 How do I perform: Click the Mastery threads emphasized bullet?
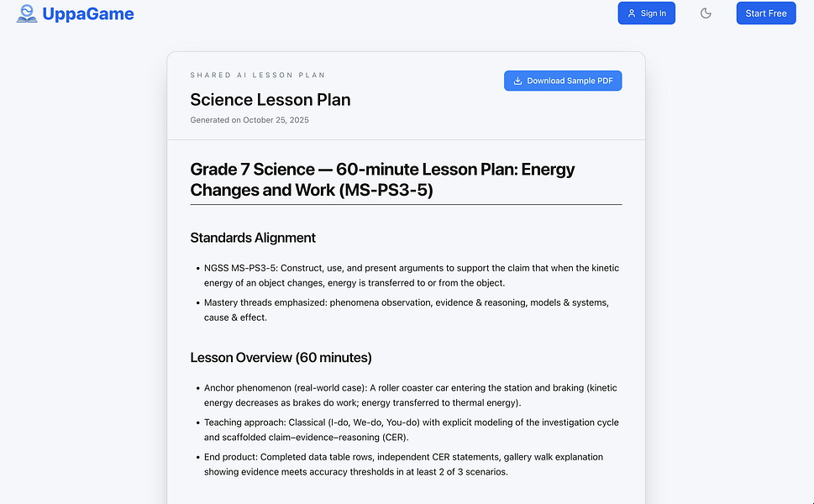407,310
